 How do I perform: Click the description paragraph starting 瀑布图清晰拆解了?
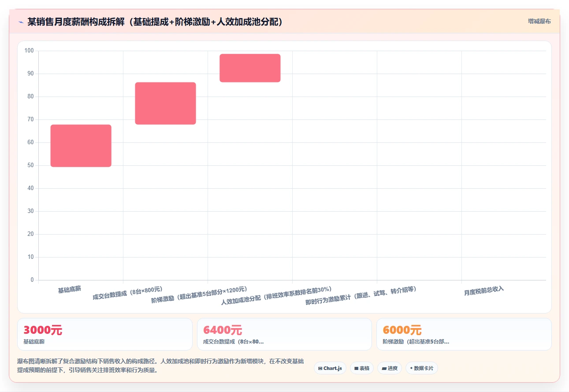160,366
